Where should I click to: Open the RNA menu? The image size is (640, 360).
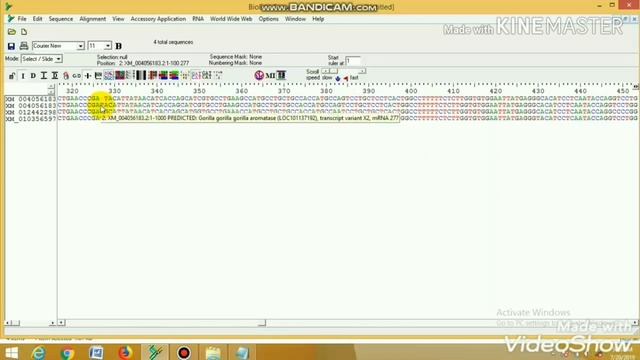[198, 19]
